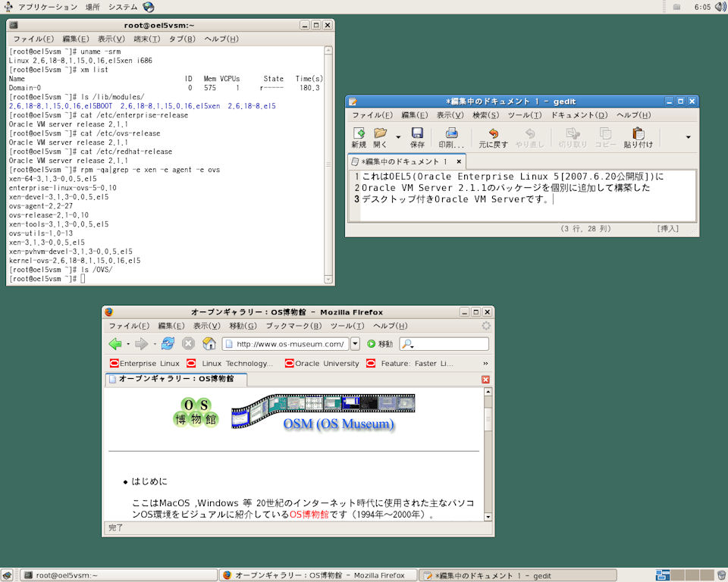The width and height of the screenshot is (728, 582).
Task: Switch to gedit in the taskbar
Action: 518,575
